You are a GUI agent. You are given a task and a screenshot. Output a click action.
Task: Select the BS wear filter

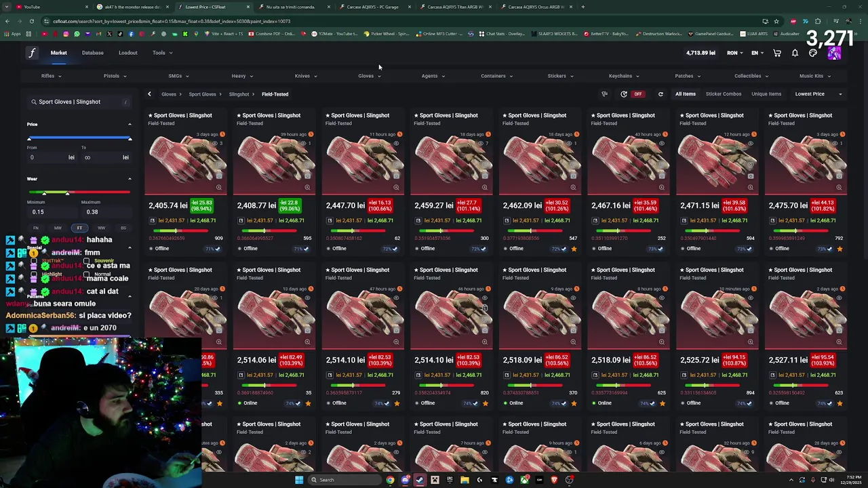123,228
